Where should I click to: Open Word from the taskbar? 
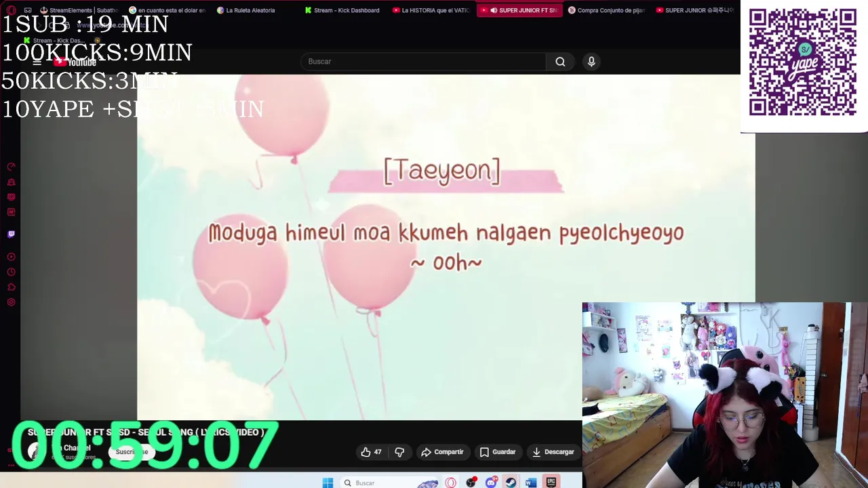point(531,483)
